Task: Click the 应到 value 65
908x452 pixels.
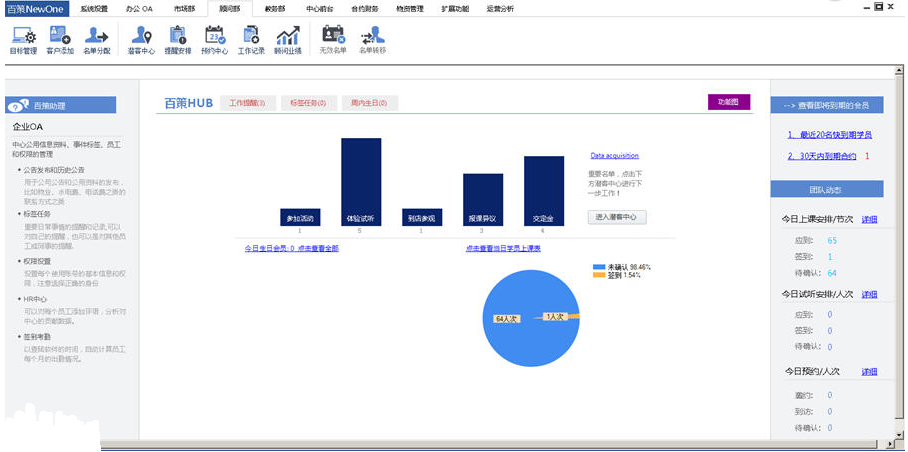Action: pyautogui.click(x=832, y=240)
